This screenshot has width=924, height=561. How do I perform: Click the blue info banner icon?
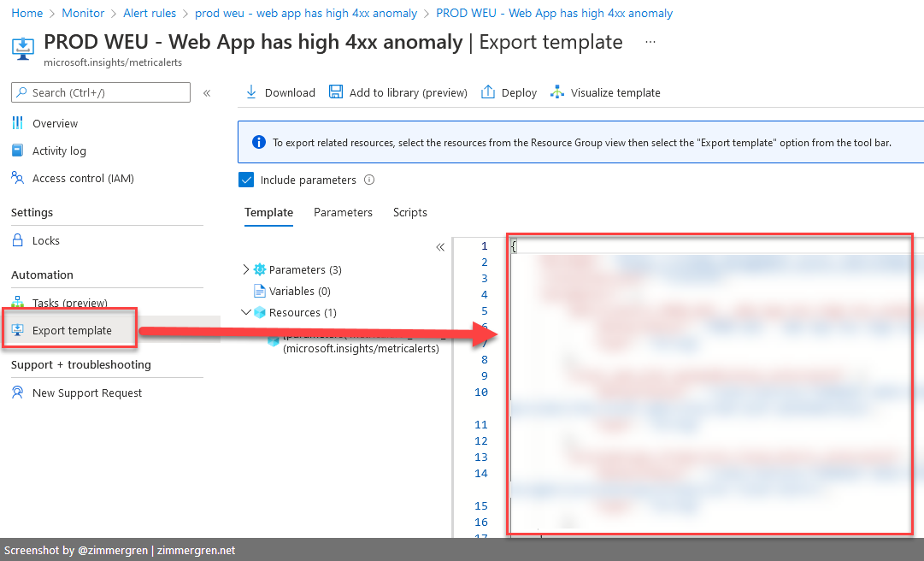pyautogui.click(x=259, y=142)
